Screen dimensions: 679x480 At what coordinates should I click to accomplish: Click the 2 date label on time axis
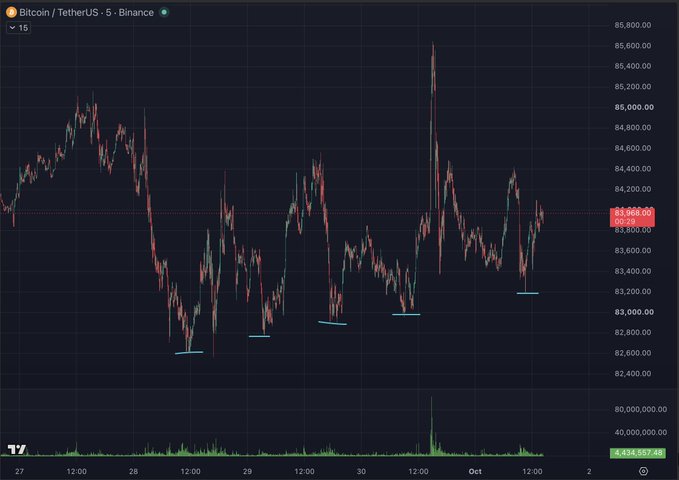coord(589,471)
